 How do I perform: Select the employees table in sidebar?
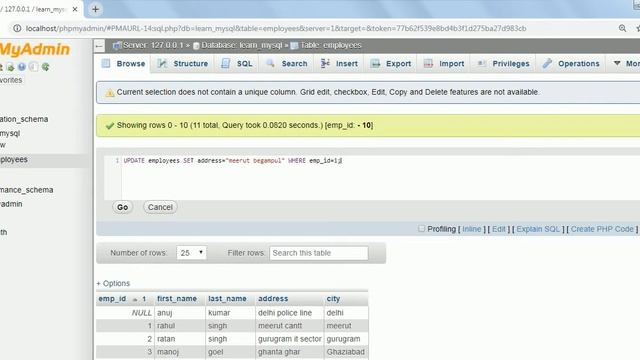(14, 160)
